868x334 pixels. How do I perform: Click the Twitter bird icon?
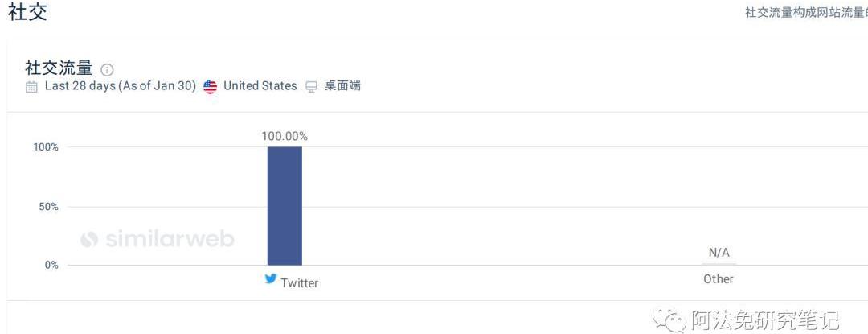pos(271,279)
